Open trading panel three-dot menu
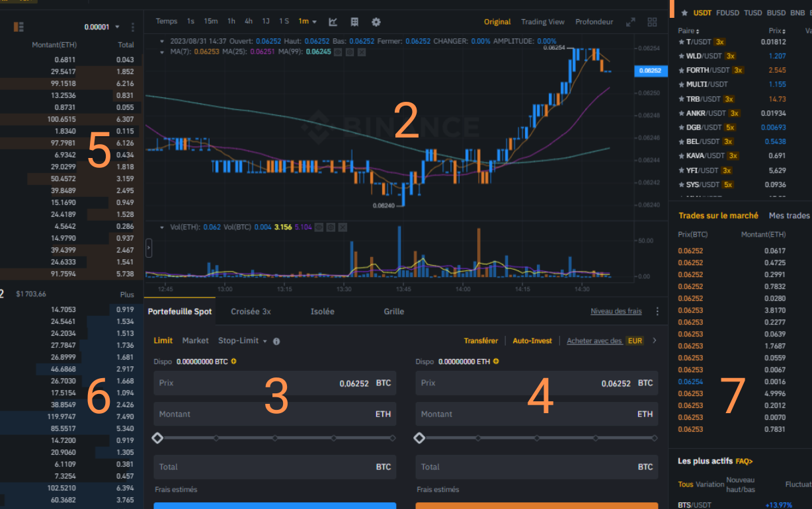This screenshot has width=812, height=509. pos(657,311)
